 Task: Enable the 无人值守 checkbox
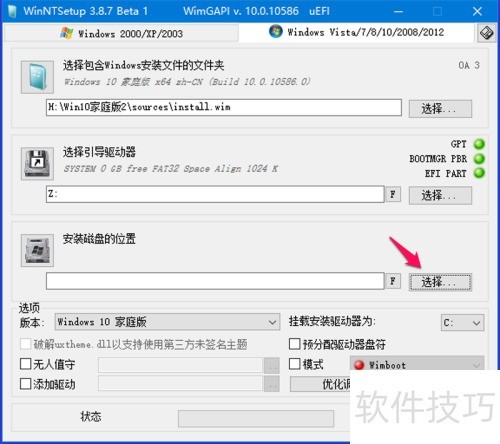[x=26, y=364]
